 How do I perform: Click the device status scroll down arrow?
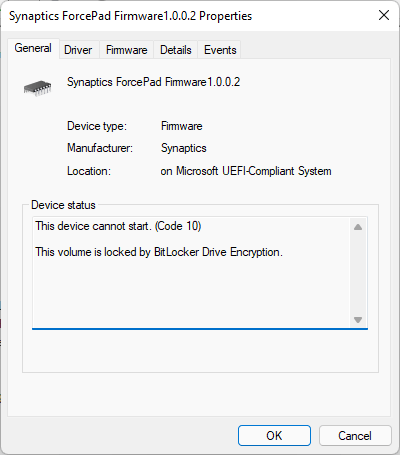358,320
